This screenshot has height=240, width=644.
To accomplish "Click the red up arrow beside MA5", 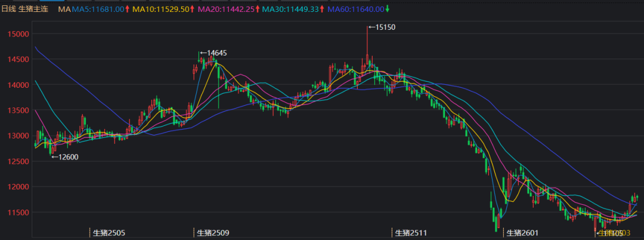I will pyautogui.click(x=128, y=10).
